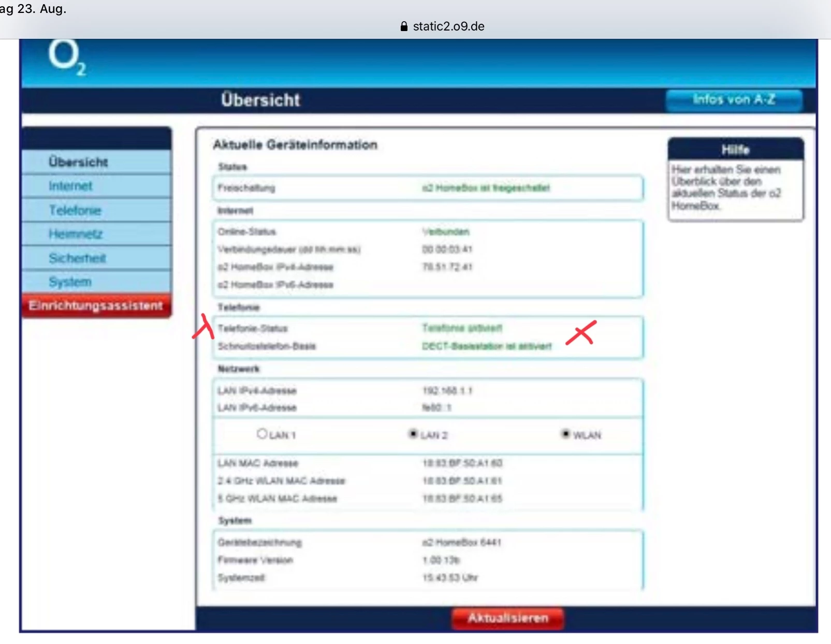831x644 pixels.
Task: Click the LAN MAC Adresse value
Action: pos(462,463)
